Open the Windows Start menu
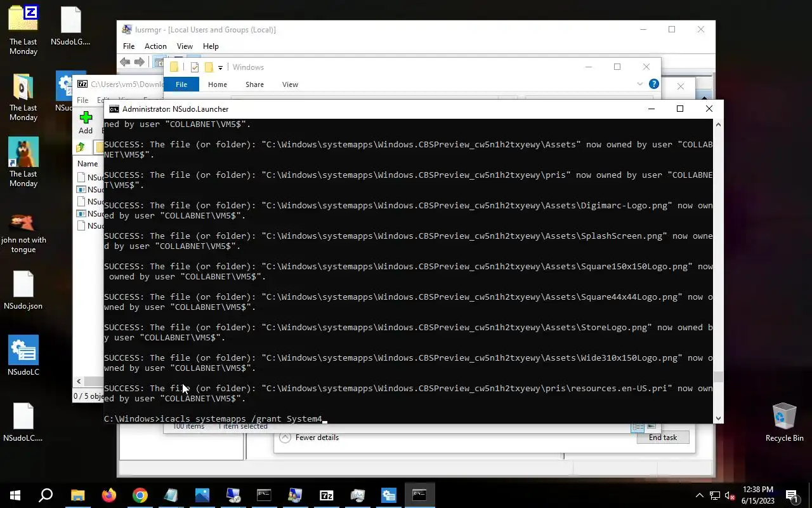Viewport: 812px width, 508px height. tap(15, 495)
